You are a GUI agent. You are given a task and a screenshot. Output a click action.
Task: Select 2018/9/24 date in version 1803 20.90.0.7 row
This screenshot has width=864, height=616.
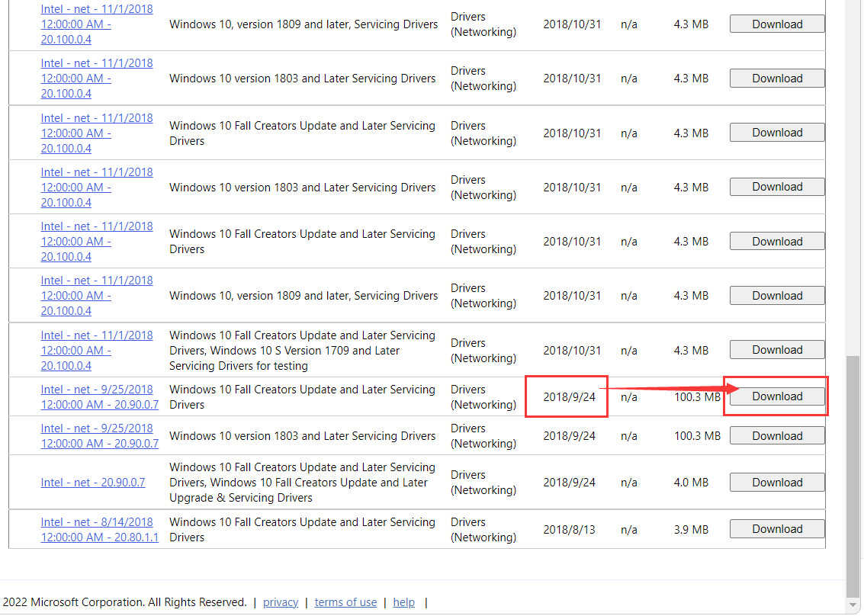(569, 436)
